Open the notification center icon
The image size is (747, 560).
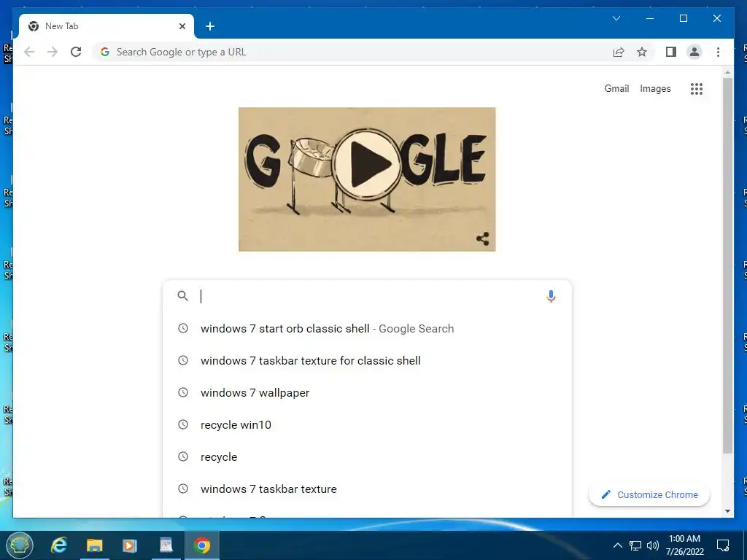pyautogui.click(x=723, y=545)
